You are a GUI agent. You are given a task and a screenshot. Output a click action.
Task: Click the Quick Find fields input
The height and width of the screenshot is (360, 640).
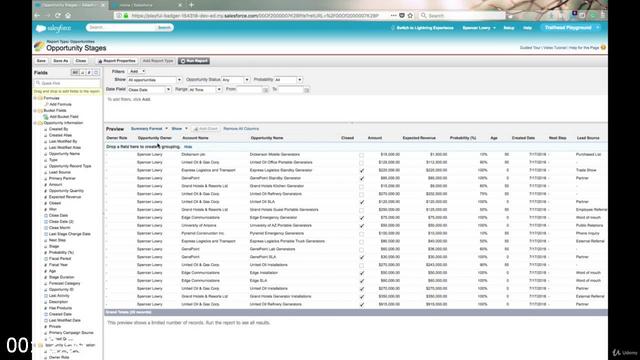[67, 83]
